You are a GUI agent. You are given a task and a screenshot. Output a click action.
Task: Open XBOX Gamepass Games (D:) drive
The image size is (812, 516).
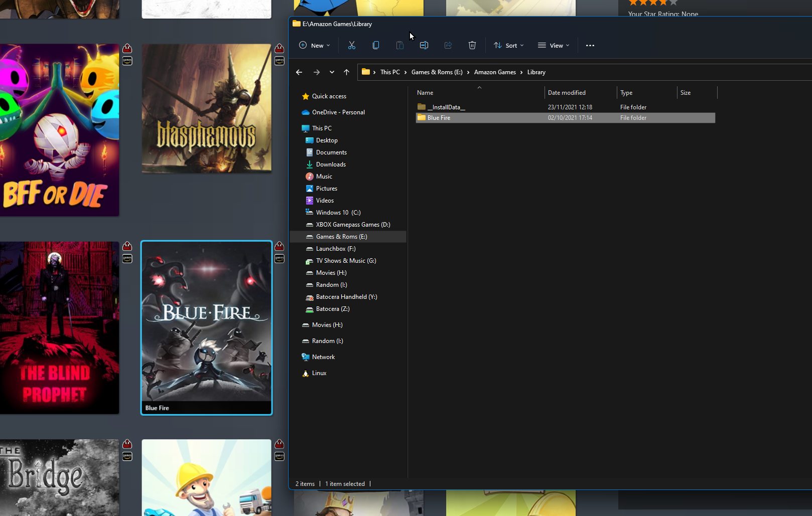point(348,225)
